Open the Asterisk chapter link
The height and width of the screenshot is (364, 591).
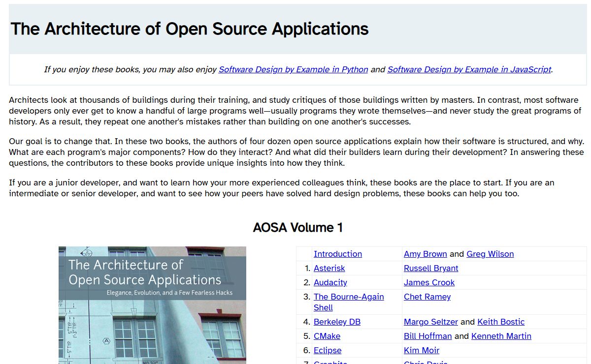click(329, 268)
